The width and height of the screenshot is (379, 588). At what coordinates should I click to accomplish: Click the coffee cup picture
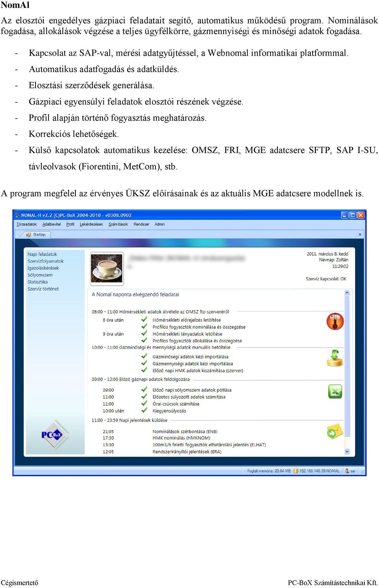(107, 268)
